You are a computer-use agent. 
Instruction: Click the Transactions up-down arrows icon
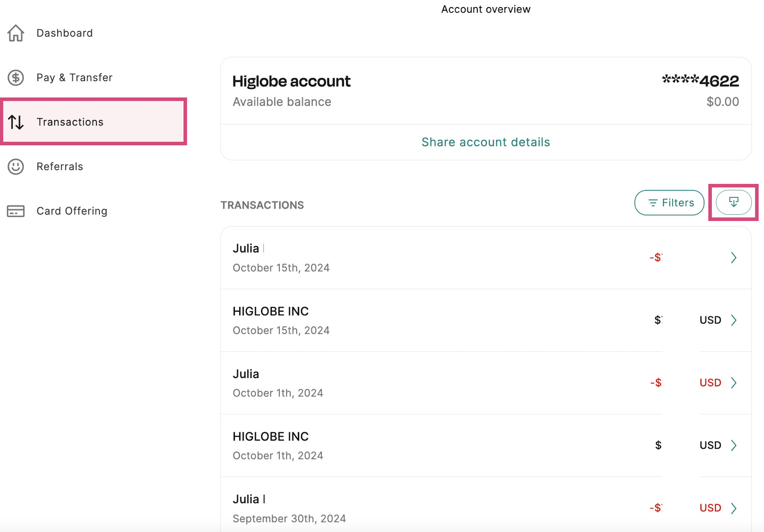tap(16, 122)
